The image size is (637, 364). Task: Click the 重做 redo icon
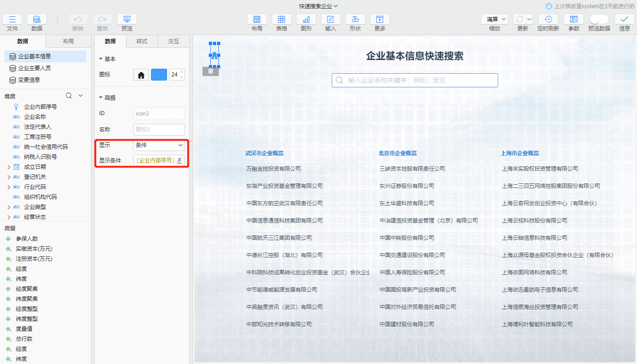(x=102, y=19)
